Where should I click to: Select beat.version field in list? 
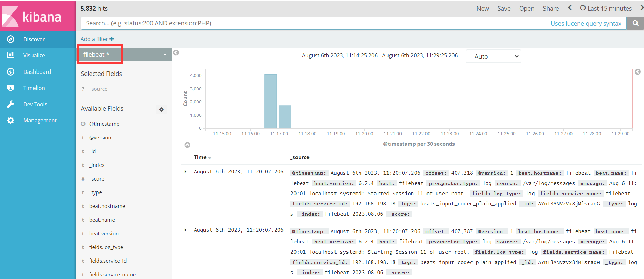pyautogui.click(x=104, y=234)
